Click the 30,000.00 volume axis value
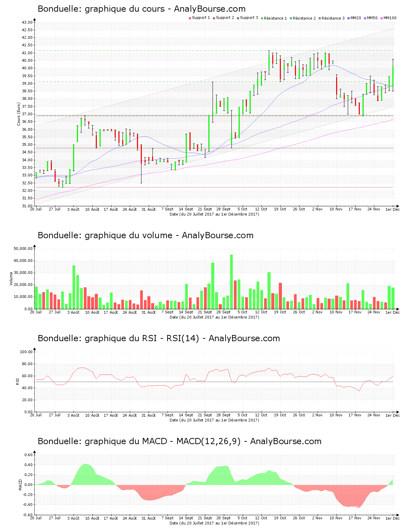 pyautogui.click(x=23, y=273)
